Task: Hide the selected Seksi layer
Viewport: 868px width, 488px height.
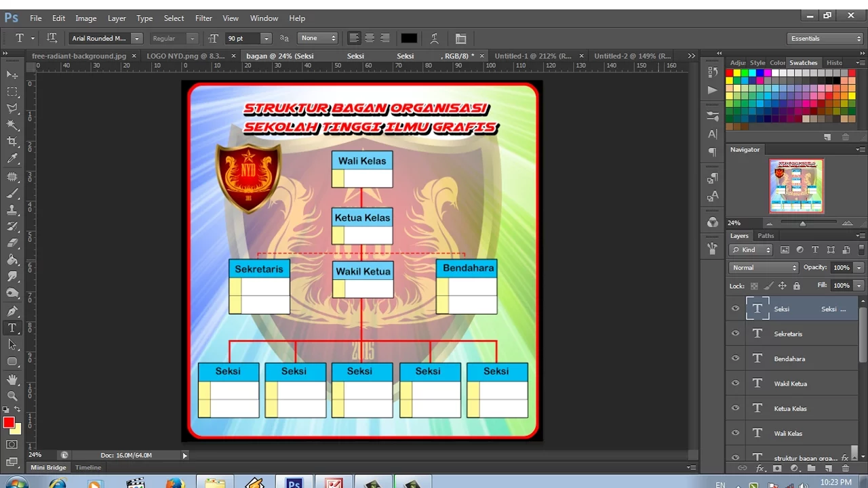Action: click(735, 308)
